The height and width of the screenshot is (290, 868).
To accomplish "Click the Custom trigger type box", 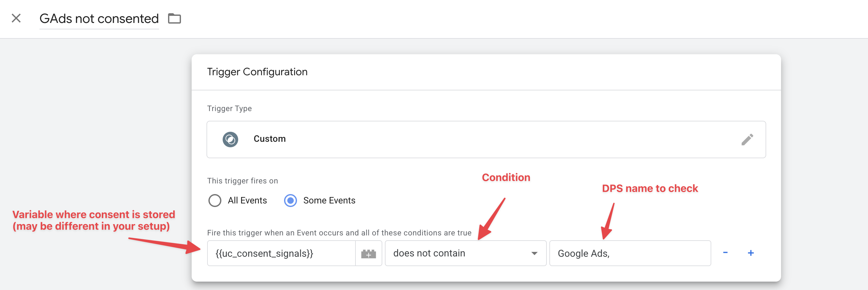I will pos(486,140).
